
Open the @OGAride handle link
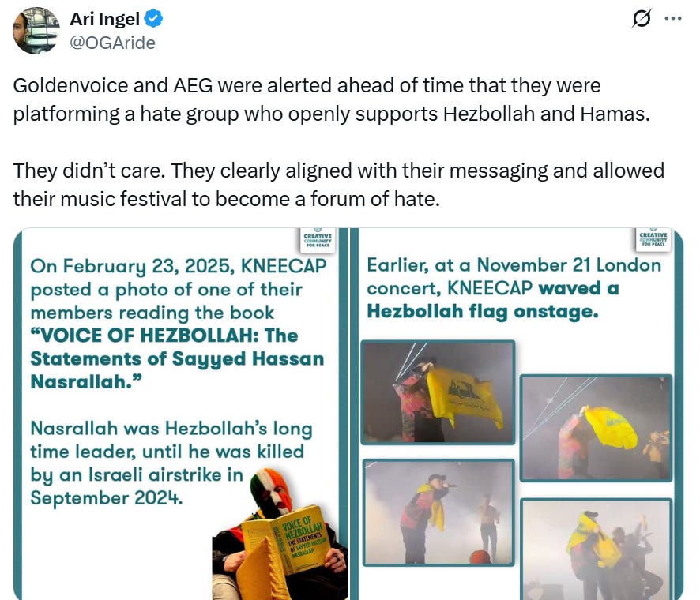(x=112, y=43)
